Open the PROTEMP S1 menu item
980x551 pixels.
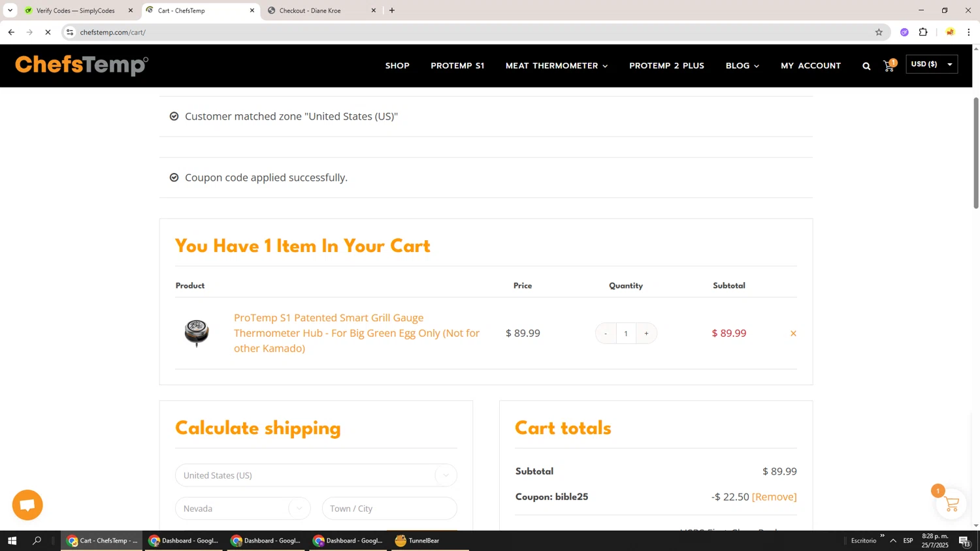tap(457, 66)
